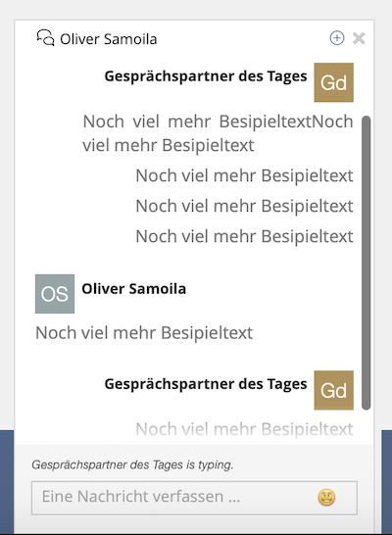
Task: Click the second message from Gesprächspartner
Action: point(244,175)
